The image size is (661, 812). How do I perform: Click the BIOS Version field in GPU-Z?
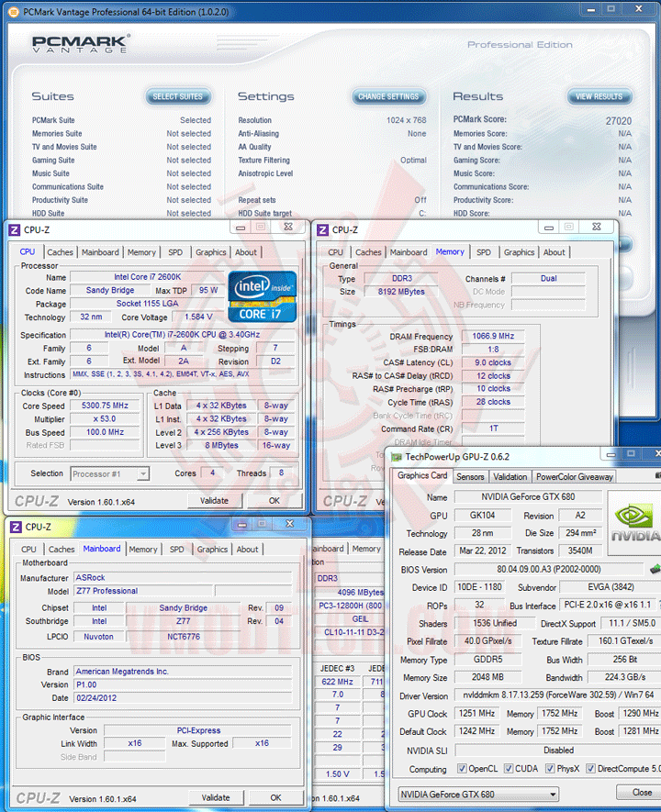click(549, 569)
